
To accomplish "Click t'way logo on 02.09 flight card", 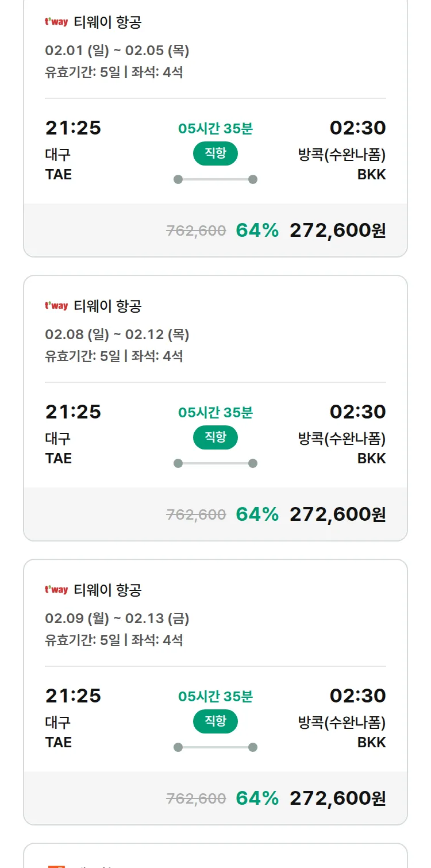I will pos(56,590).
